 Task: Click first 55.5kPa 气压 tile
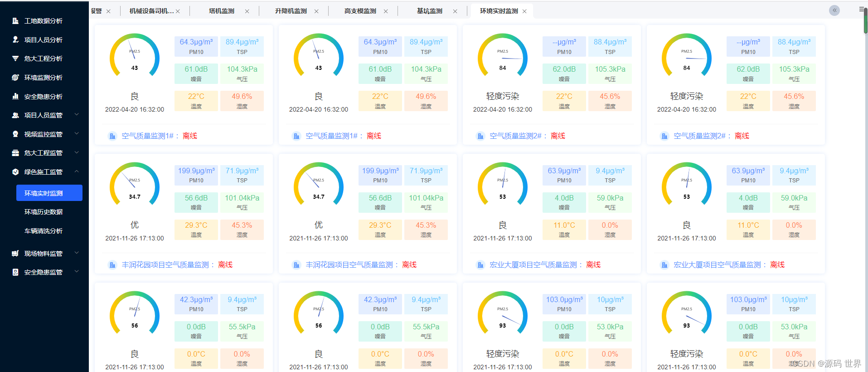click(x=242, y=331)
